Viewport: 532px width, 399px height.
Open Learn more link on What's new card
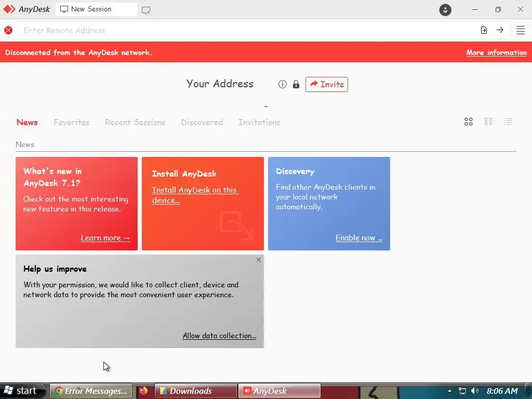[105, 238]
